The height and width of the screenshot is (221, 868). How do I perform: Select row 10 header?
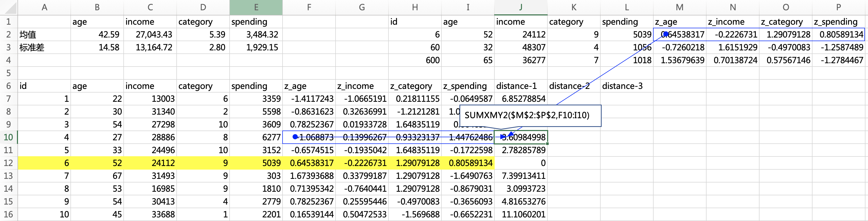click(8, 137)
